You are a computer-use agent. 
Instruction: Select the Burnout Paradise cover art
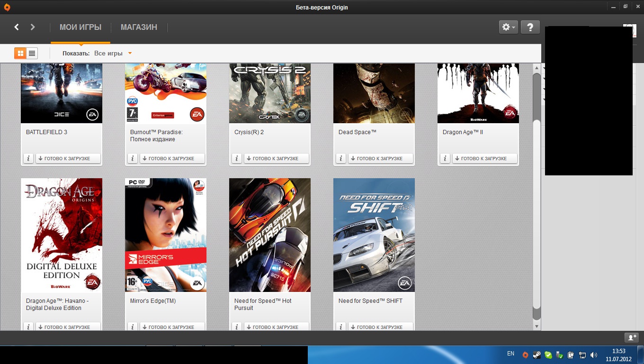coord(166,93)
